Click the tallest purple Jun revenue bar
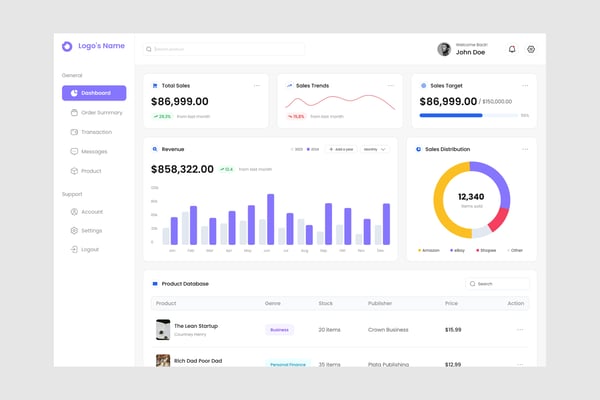 click(x=271, y=219)
